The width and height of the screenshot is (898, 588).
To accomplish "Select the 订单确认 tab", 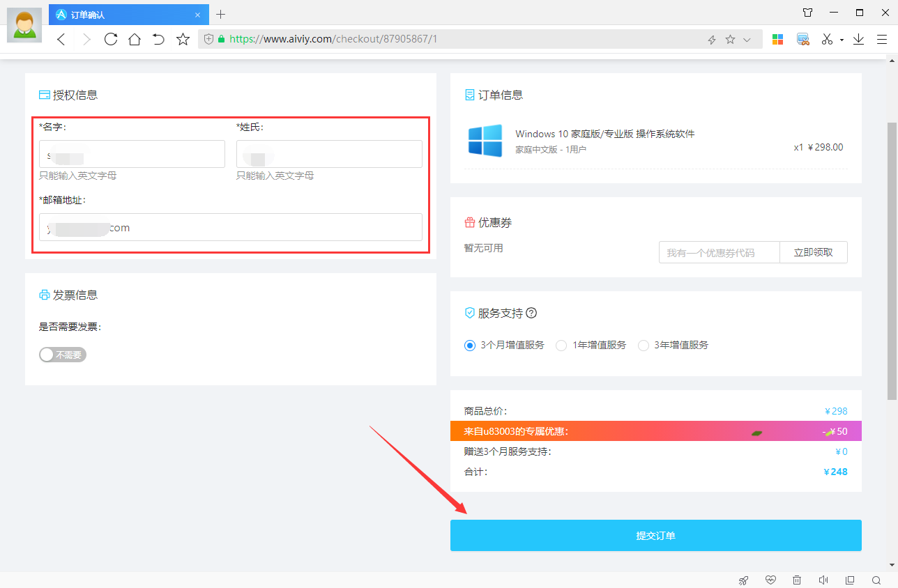I will [x=129, y=14].
